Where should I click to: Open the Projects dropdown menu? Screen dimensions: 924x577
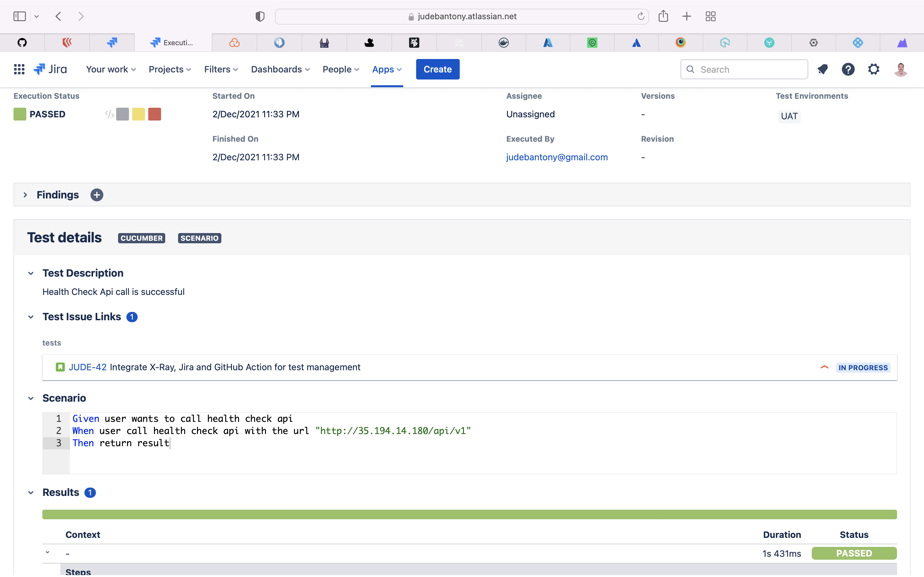169,69
